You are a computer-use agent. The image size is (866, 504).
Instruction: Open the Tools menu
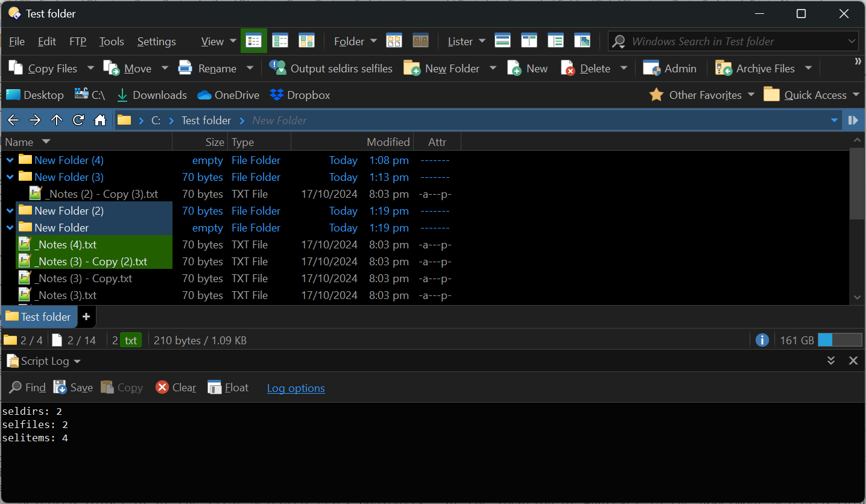pos(112,42)
